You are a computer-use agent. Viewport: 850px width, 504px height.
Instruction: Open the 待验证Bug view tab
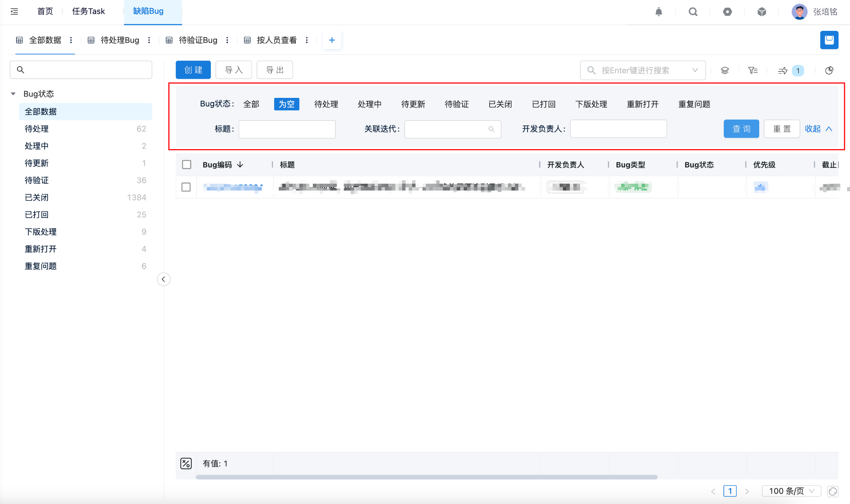tap(198, 40)
